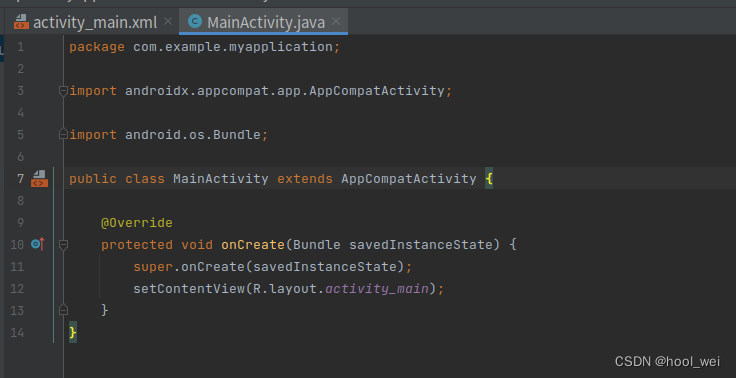Click the Bundle parameter type on line 10

(x=317, y=245)
